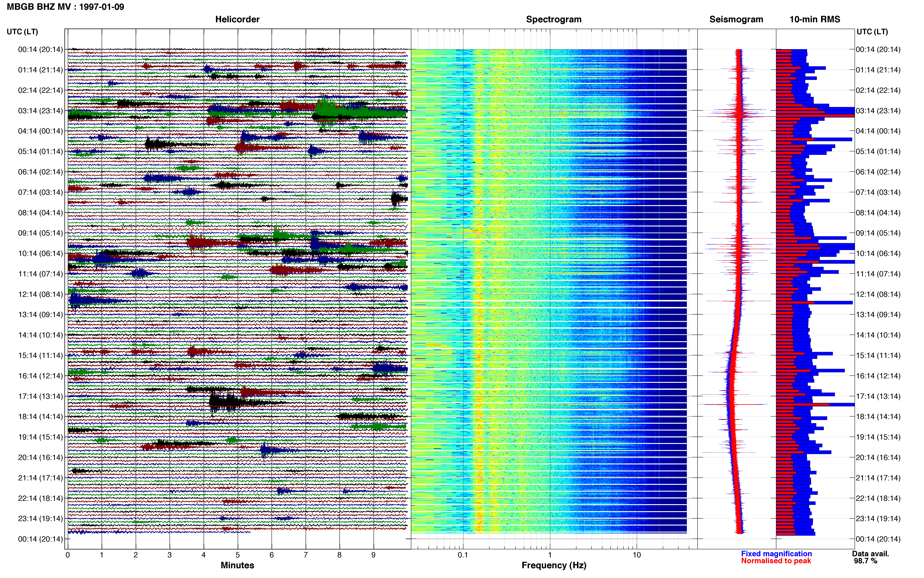Click the 7 tick on the Minutes axis

pos(306,555)
